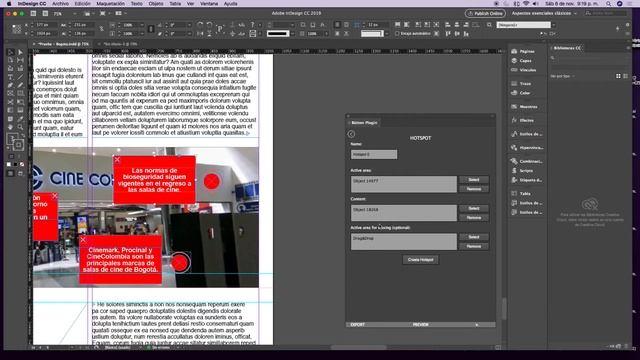Open the Edición menu
The image size is (640, 360).
(x=82, y=4)
